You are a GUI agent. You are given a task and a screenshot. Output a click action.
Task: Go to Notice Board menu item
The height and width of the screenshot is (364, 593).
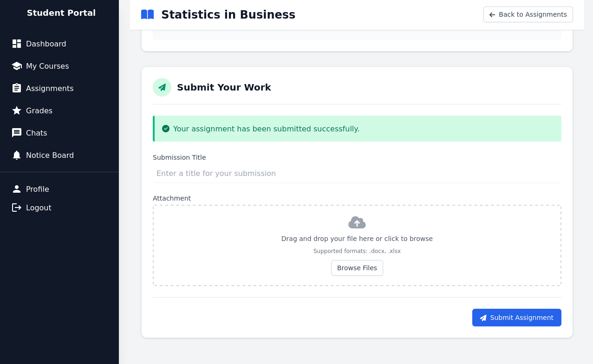[50, 155]
